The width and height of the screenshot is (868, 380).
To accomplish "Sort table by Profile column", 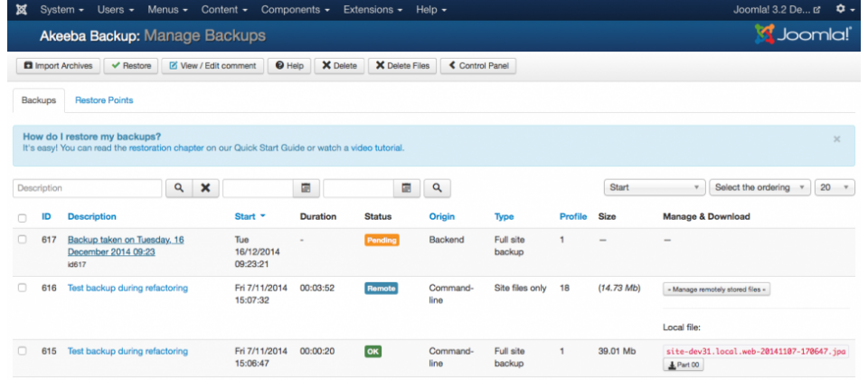I will pyautogui.click(x=573, y=216).
